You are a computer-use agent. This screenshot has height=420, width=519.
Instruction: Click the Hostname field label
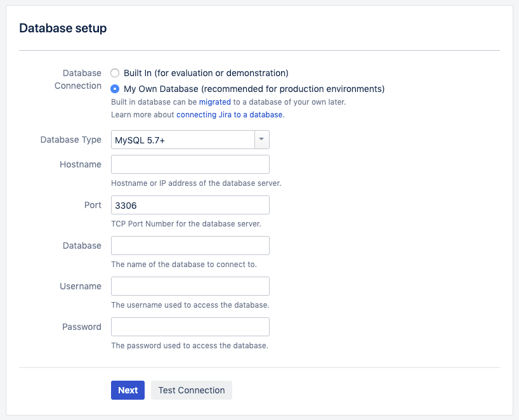click(81, 164)
